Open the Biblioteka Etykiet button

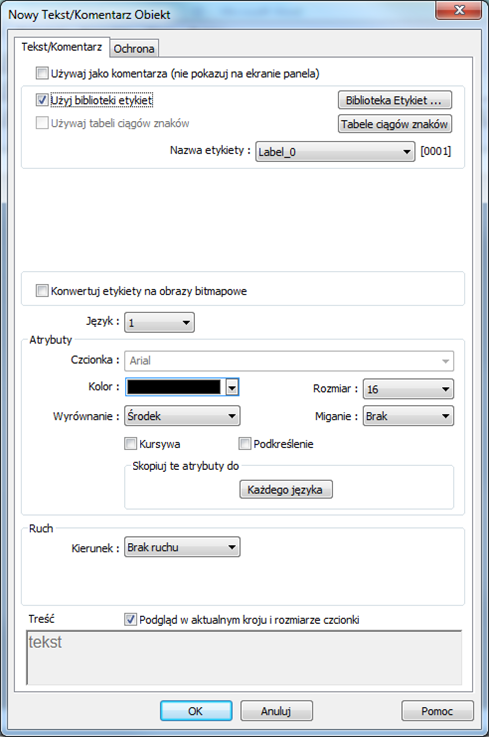coord(394,100)
